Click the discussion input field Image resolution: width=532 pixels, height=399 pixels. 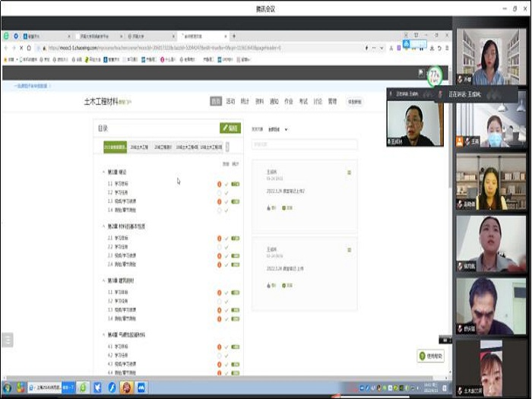coord(304,144)
